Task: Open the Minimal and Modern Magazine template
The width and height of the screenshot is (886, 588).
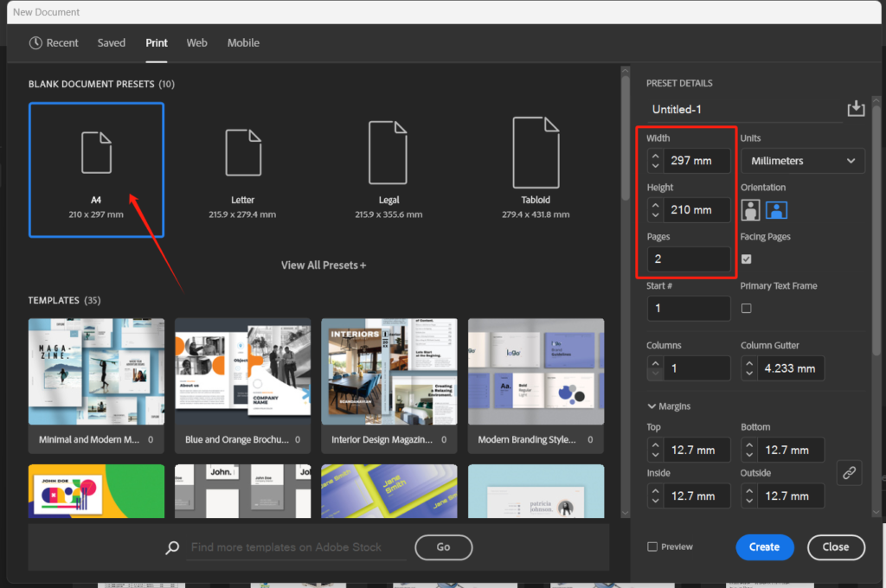Action: (x=96, y=372)
